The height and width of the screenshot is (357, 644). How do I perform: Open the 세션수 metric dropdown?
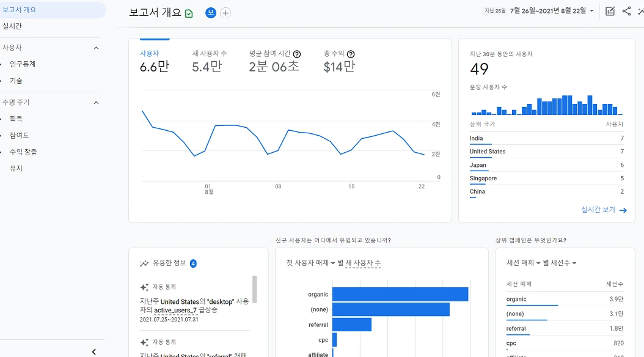(x=563, y=263)
